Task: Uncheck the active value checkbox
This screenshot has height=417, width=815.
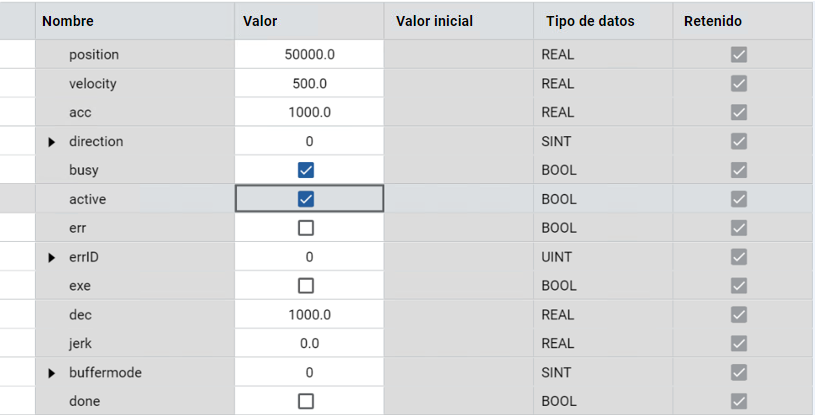Action: coord(306,199)
